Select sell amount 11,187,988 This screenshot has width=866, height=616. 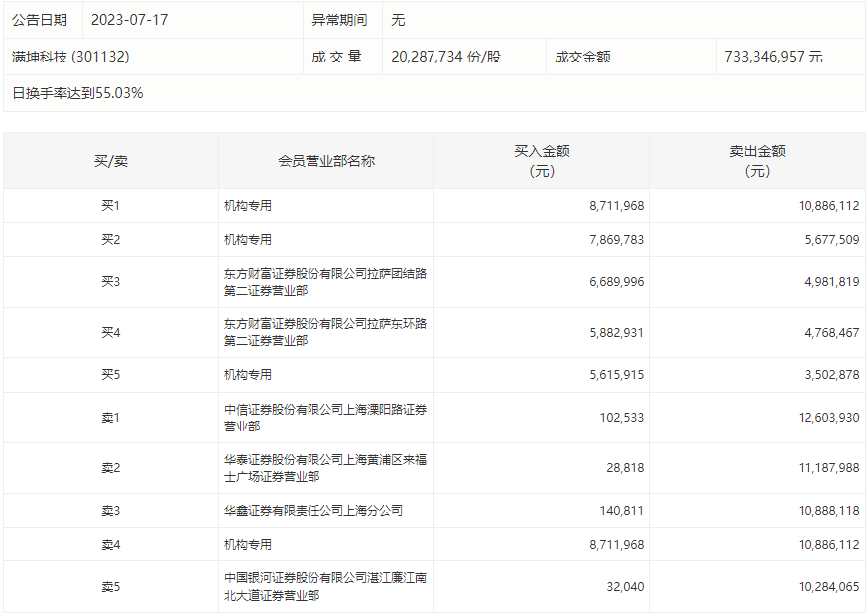click(x=828, y=468)
